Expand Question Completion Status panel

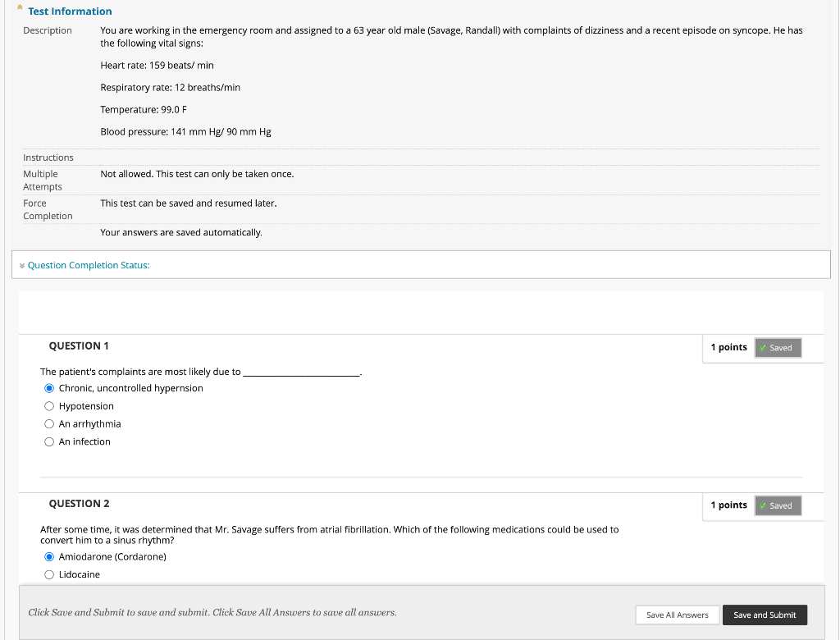click(21, 266)
